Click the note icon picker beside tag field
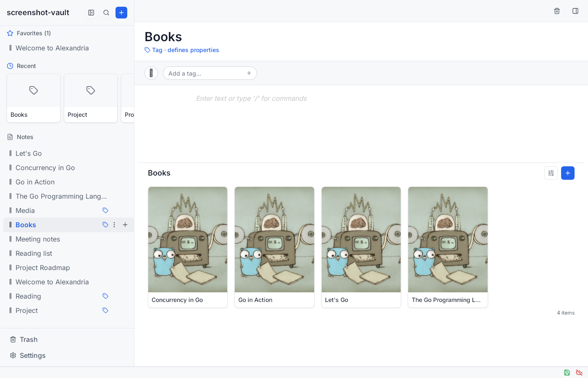Image resolution: width=588 pixels, height=378 pixels. point(151,73)
